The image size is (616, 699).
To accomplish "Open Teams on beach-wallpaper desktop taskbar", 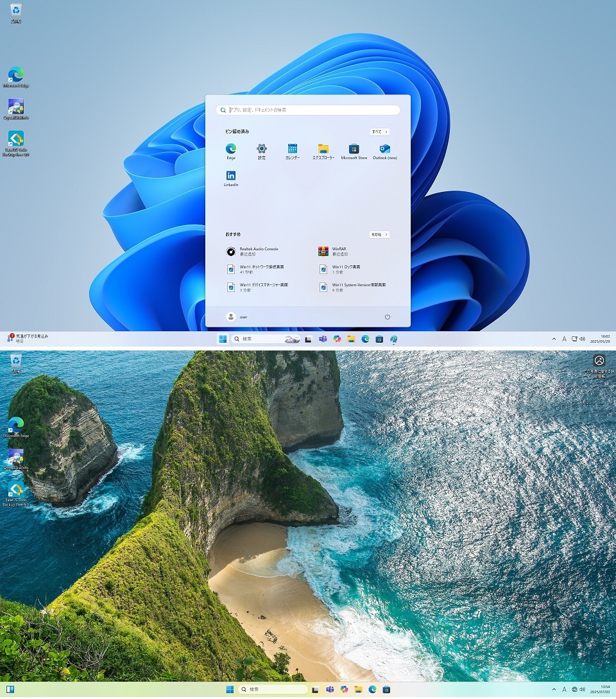I will coord(330,689).
